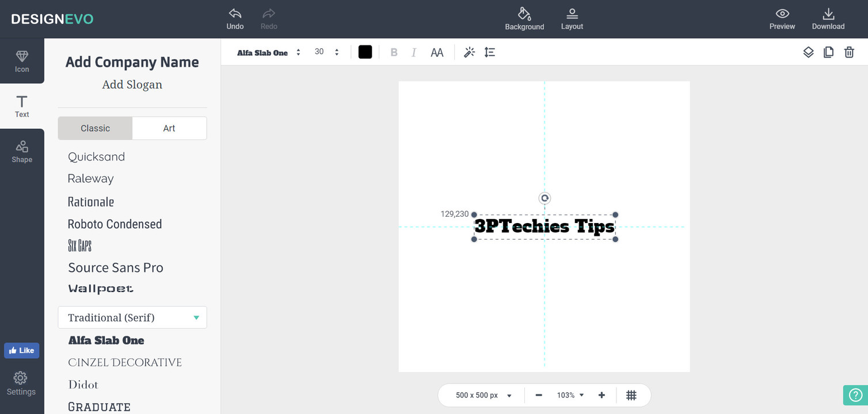
Task: Open the Shape sidebar panel
Action: pos(22,151)
